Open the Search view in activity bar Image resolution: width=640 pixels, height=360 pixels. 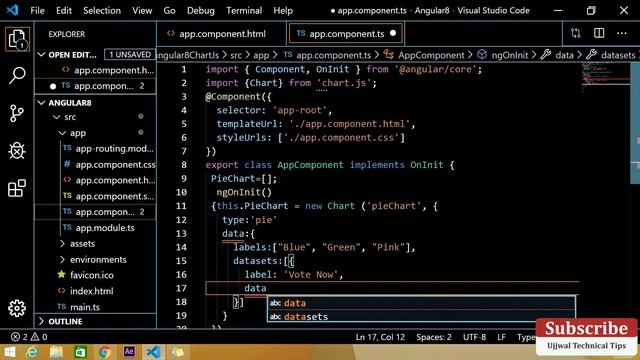pos(17,76)
